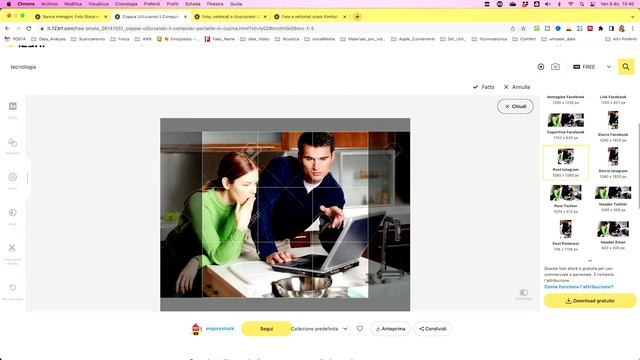
Task: Open the Modifica menu
Action: (73, 4)
